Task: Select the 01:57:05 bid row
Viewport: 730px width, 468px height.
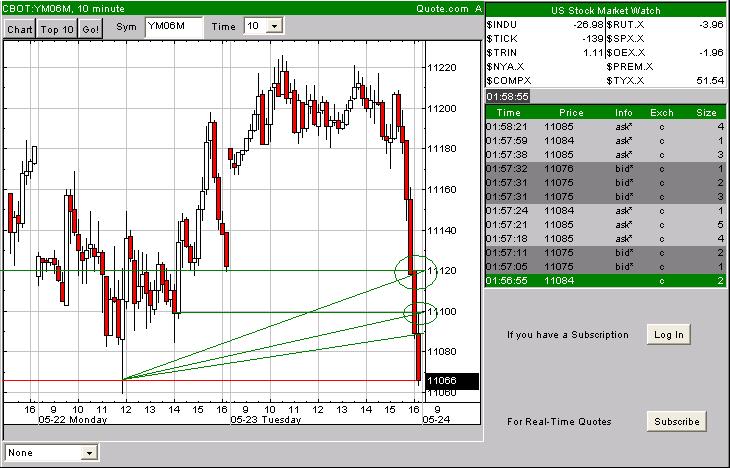Action: [x=605, y=266]
